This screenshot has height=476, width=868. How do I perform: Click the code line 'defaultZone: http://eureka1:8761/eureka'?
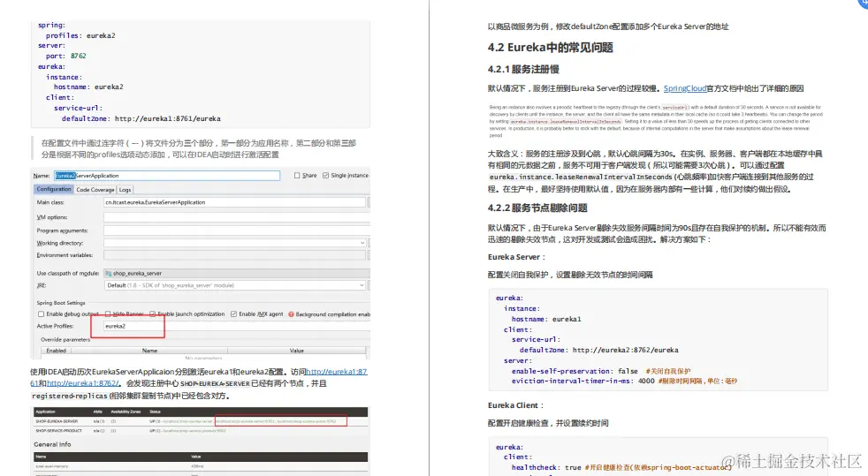141,118
